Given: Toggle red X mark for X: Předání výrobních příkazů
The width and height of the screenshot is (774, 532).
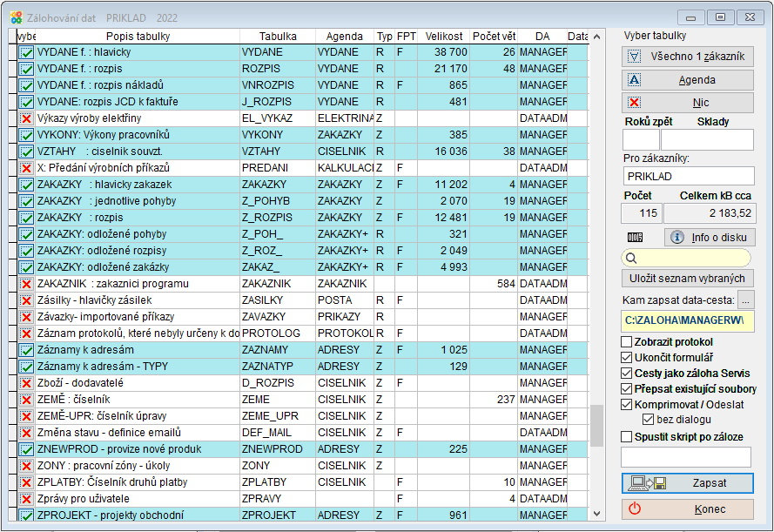Looking at the screenshot, I should [26, 168].
